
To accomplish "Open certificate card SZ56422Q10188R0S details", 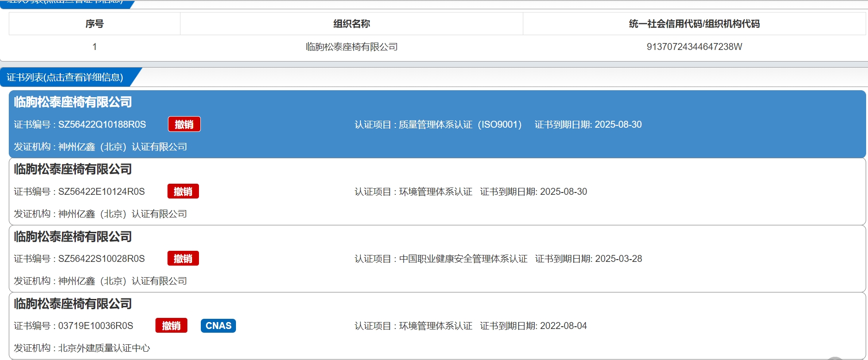I will tap(437, 124).
